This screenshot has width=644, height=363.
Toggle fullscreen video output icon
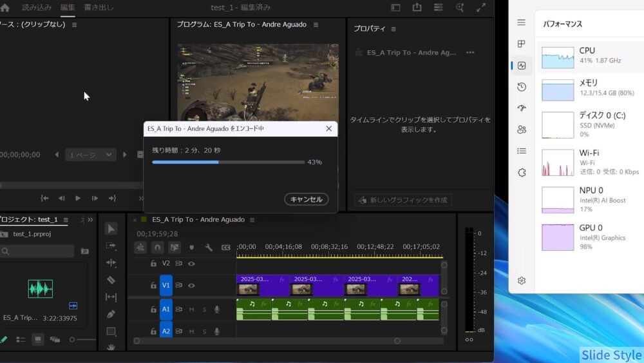[481, 7]
